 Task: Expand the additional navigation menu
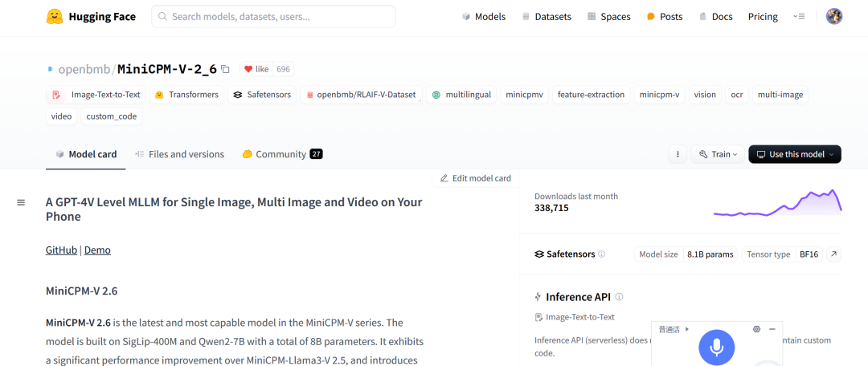[799, 16]
